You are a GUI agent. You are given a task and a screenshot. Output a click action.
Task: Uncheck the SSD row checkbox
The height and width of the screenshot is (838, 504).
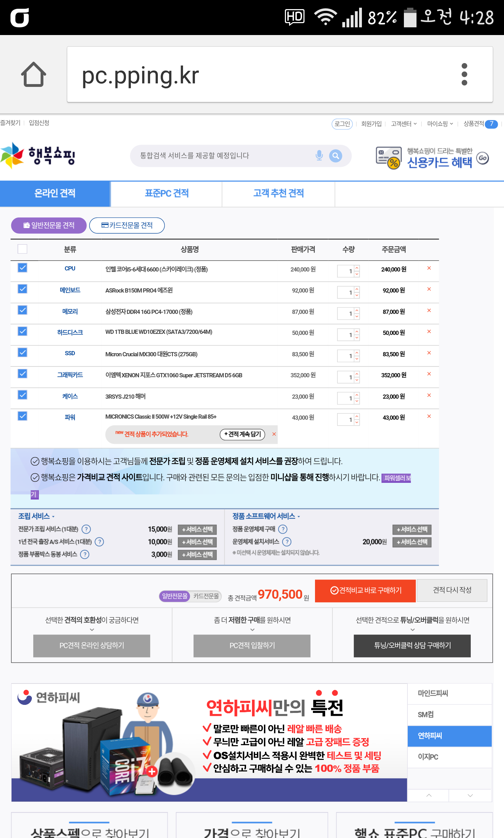coord(22,353)
